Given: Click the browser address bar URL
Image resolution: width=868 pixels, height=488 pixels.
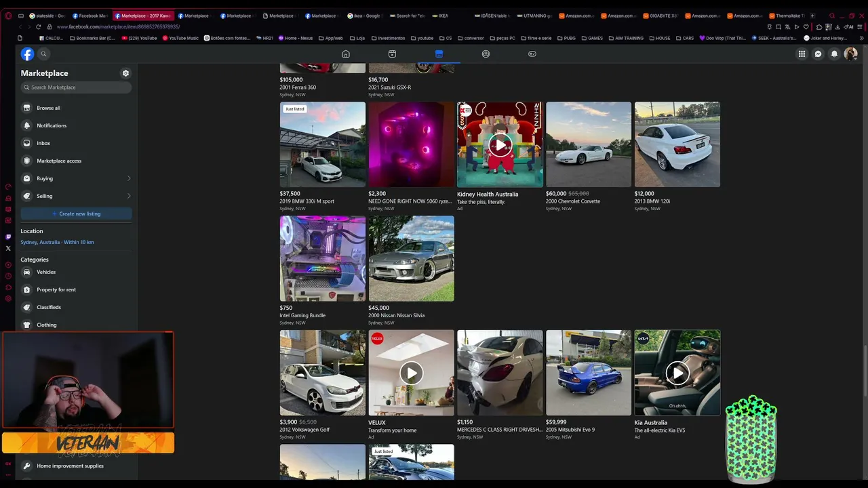Looking at the screenshot, I should pyautogui.click(x=119, y=26).
